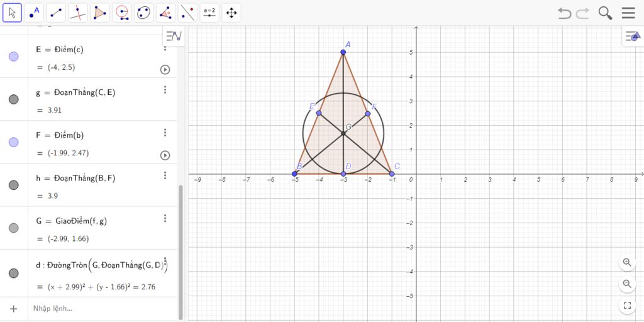The height and width of the screenshot is (322, 644).
Task: Play animation for point E
Action: 165,69
